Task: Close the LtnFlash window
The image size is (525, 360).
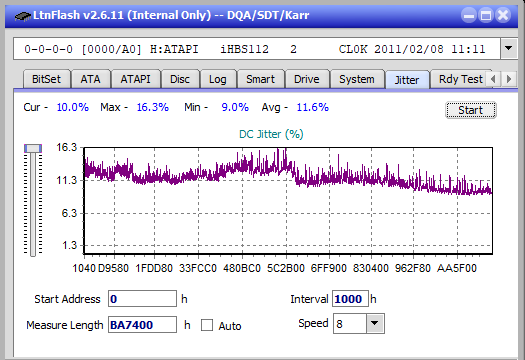Action: point(503,15)
